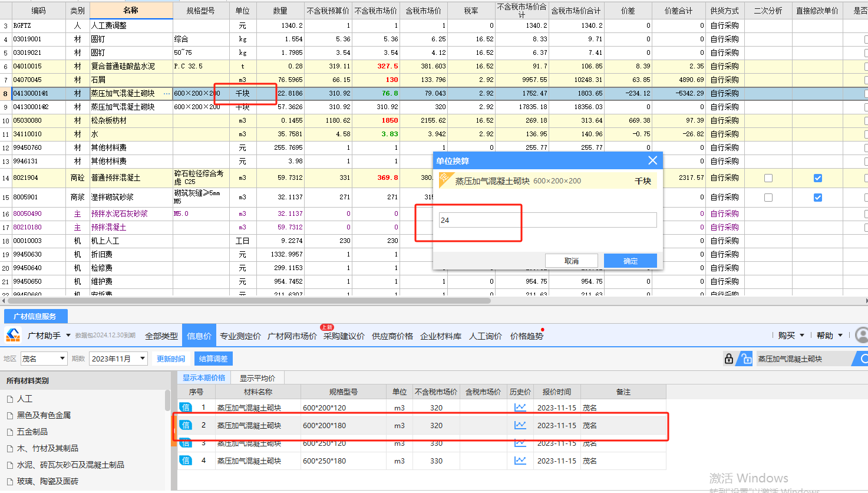Click the 不含税市场价 column header in top table
868x493 pixels.
pyautogui.click(x=376, y=11)
